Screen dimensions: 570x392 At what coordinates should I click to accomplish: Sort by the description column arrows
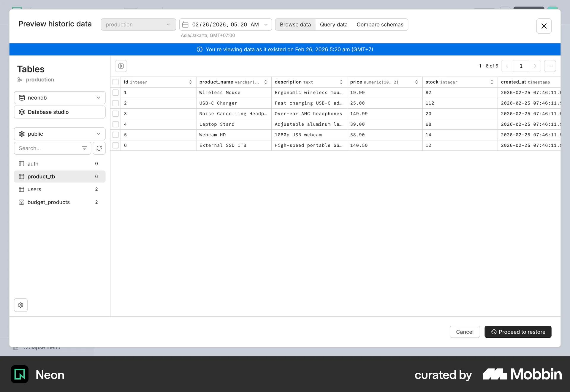pyautogui.click(x=341, y=82)
